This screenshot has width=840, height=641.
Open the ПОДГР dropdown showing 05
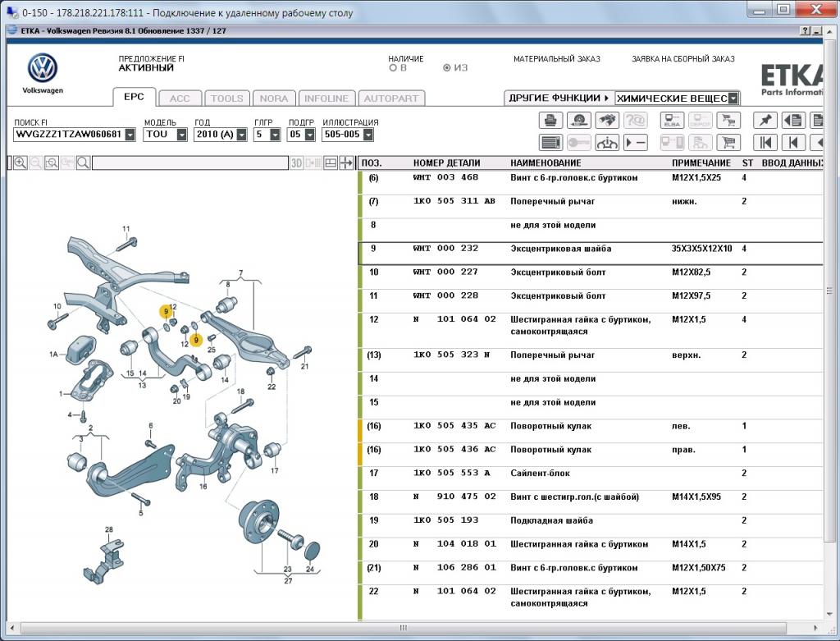[x=309, y=135]
